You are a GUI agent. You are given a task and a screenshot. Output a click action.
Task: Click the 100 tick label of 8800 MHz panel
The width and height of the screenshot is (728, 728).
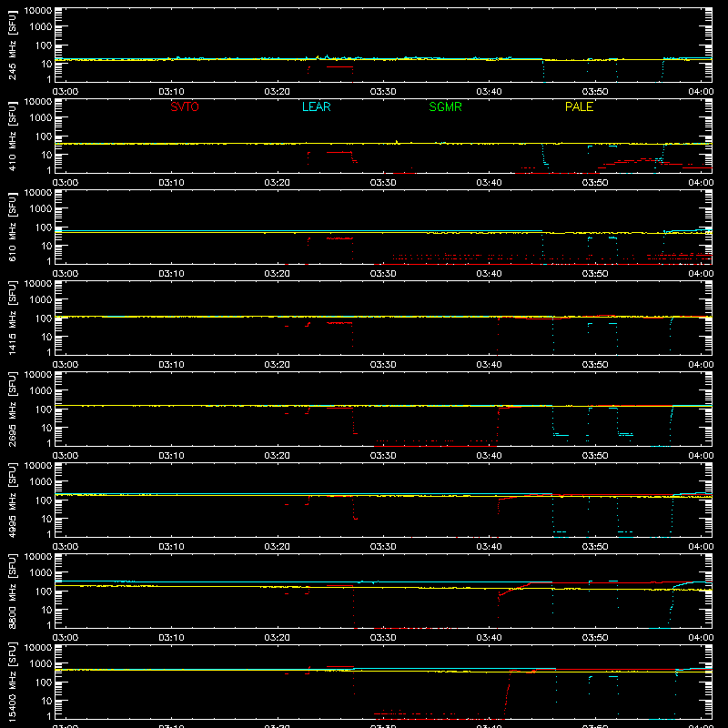point(44,591)
